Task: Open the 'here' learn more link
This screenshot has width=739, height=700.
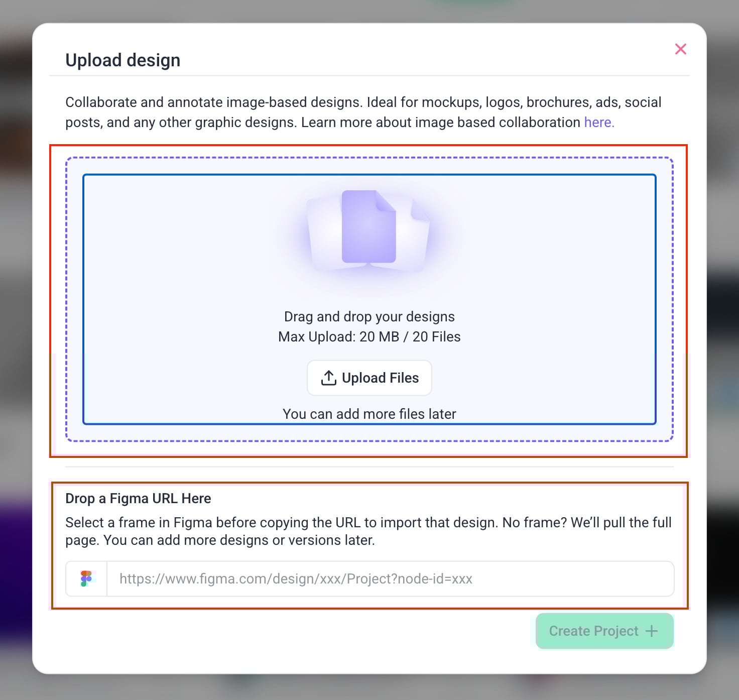Action: coord(598,123)
